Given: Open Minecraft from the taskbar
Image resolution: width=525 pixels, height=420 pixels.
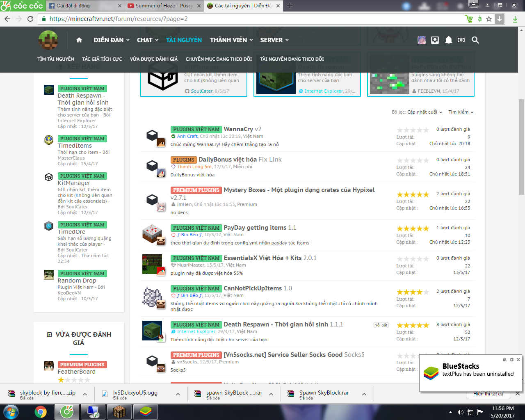Looking at the screenshot, I should click(x=119, y=411).
